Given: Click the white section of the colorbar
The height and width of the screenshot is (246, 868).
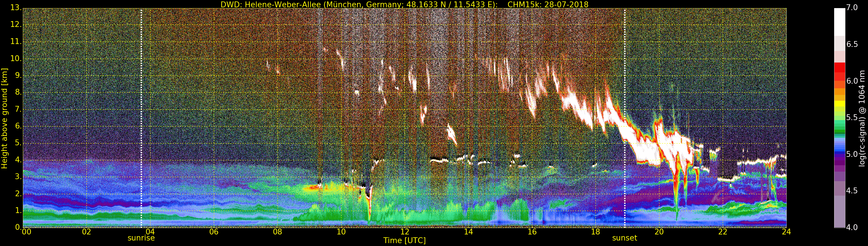Looking at the screenshot, I should click(x=839, y=22).
